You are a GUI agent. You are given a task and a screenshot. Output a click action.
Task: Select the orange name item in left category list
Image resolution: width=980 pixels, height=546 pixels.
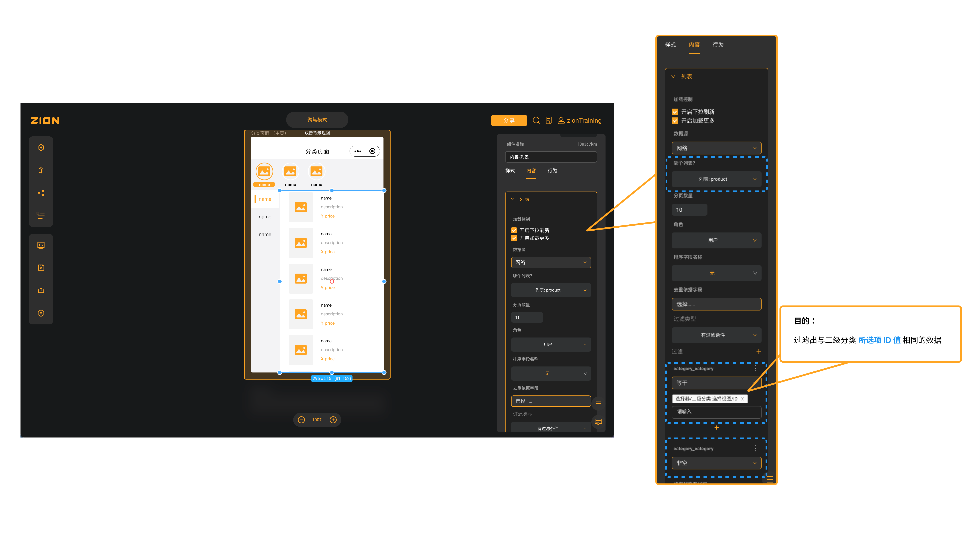(x=265, y=199)
